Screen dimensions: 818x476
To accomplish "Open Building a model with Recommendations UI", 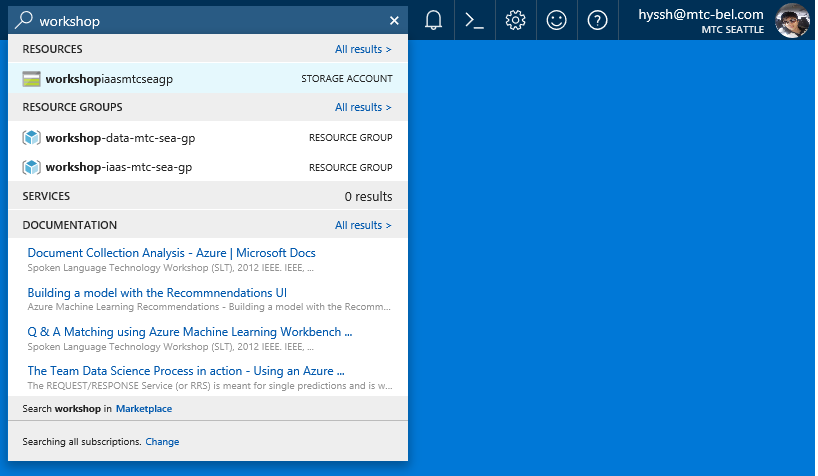I will click(x=157, y=293).
